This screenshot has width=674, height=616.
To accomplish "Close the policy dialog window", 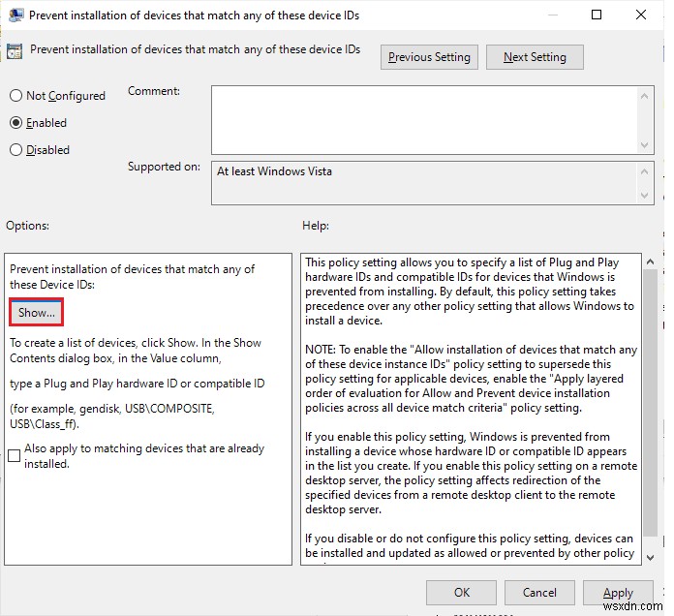I will pyautogui.click(x=641, y=15).
